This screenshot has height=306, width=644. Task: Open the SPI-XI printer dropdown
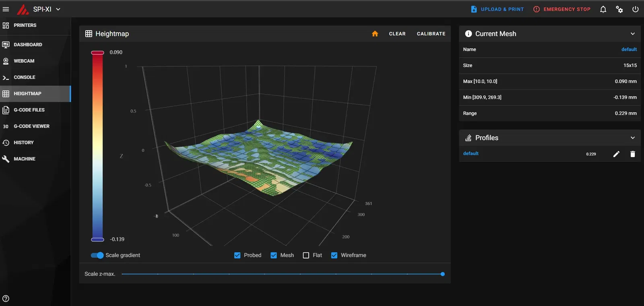point(46,9)
